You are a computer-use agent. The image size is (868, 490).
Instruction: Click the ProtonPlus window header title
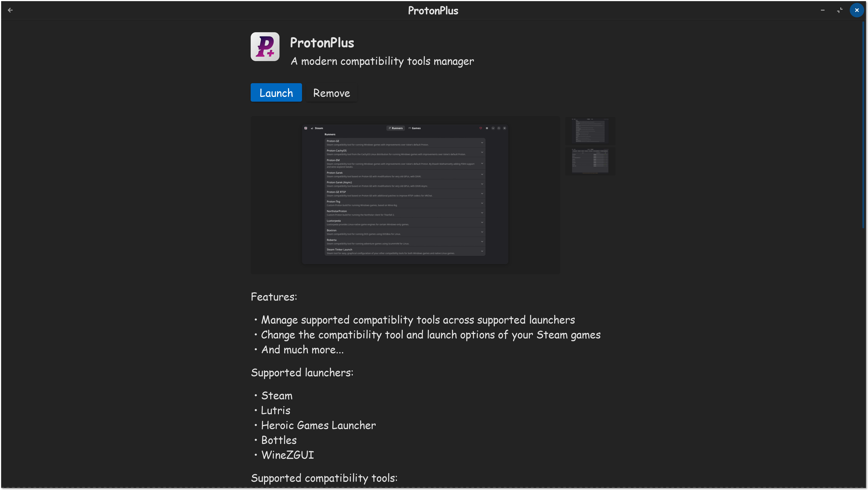click(433, 10)
